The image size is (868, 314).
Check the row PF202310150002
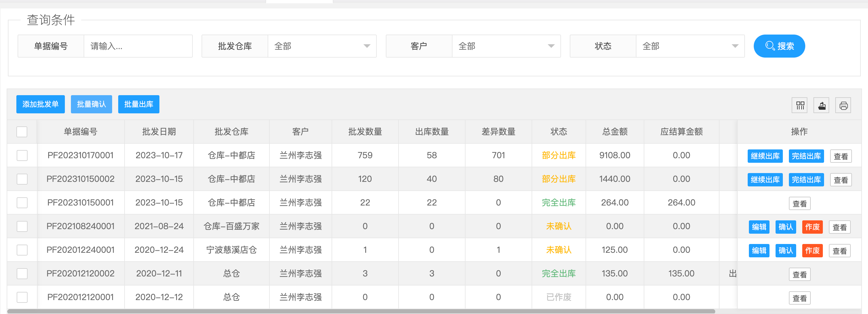point(22,179)
